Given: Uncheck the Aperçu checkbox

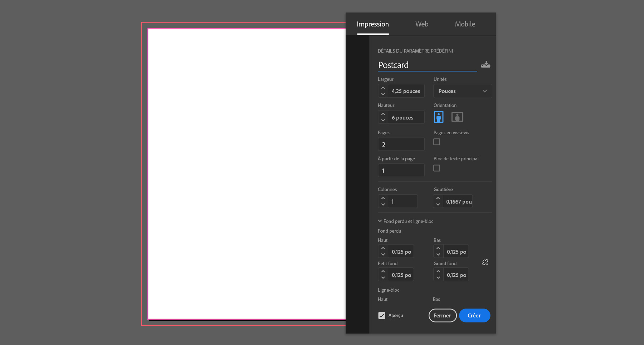Looking at the screenshot, I should (x=382, y=315).
